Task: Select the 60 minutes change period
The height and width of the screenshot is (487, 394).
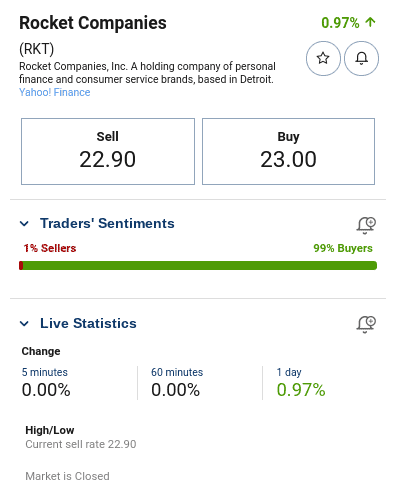Action: pyautogui.click(x=177, y=372)
